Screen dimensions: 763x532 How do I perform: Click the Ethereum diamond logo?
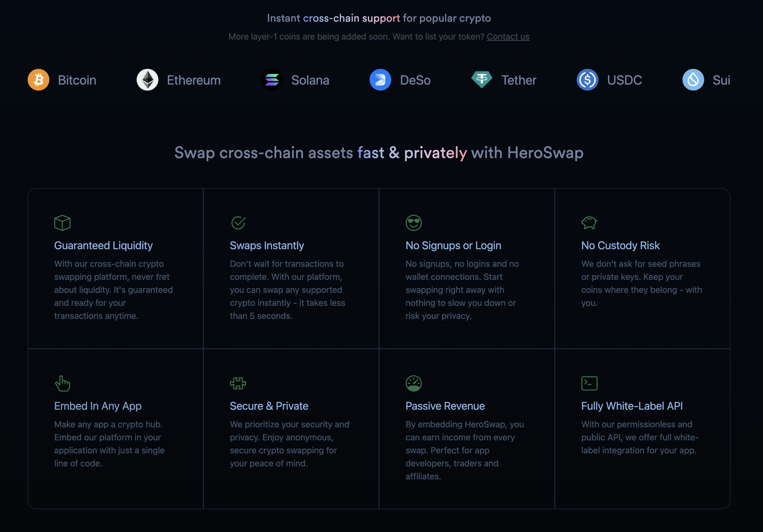pos(148,80)
